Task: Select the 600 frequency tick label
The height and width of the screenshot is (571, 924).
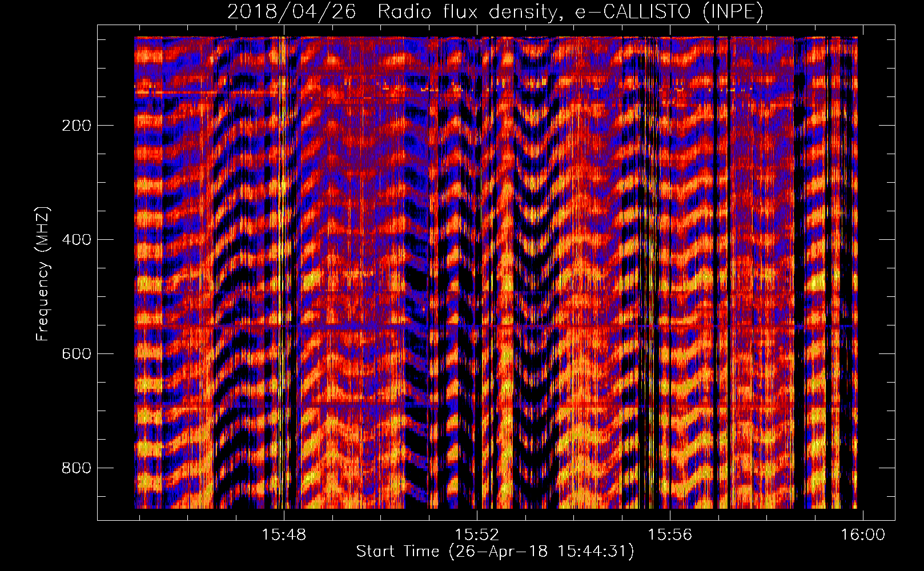Action: pos(77,354)
